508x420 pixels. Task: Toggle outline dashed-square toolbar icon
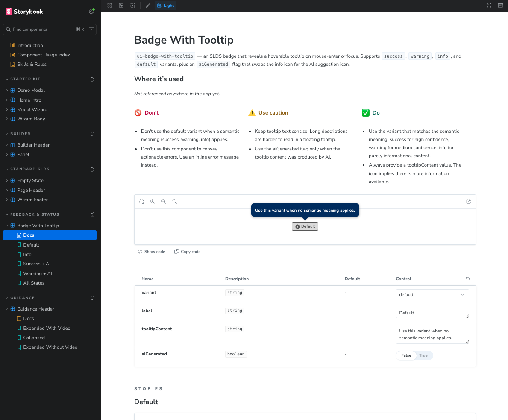(x=133, y=6)
